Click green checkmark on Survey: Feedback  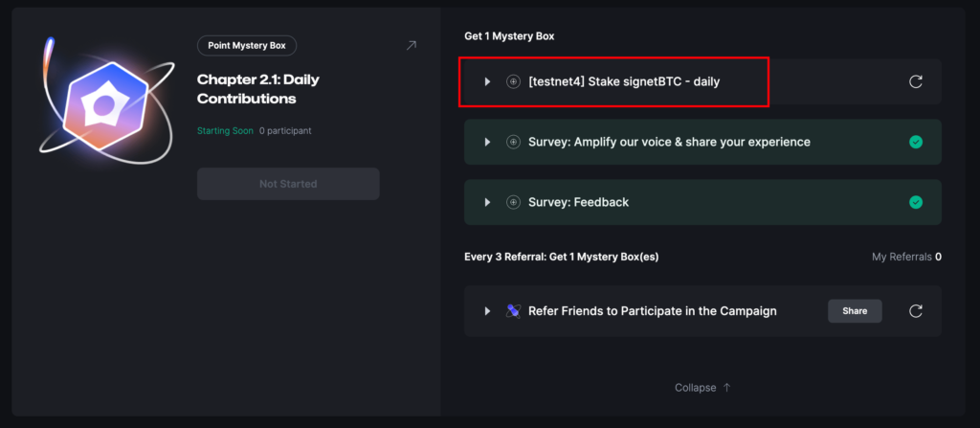(915, 202)
